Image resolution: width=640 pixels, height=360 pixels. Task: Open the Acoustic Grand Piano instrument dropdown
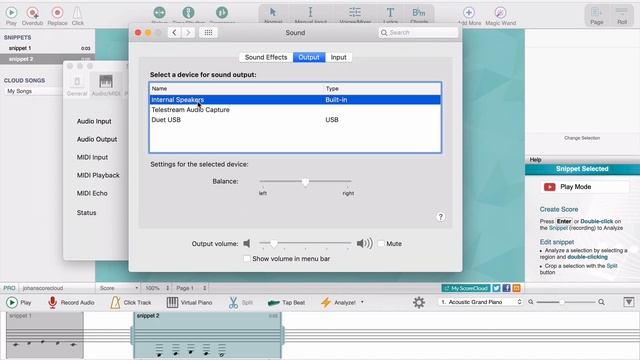(x=480, y=302)
